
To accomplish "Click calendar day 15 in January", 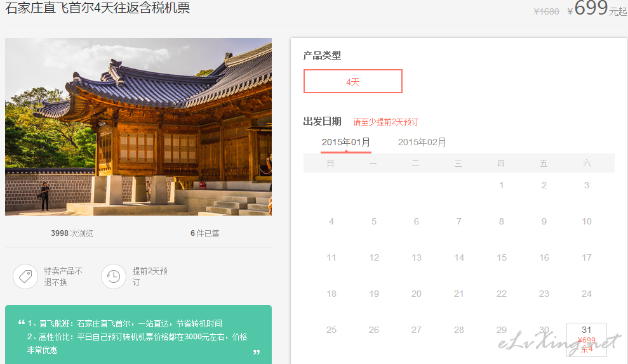I will pos(501,257).
